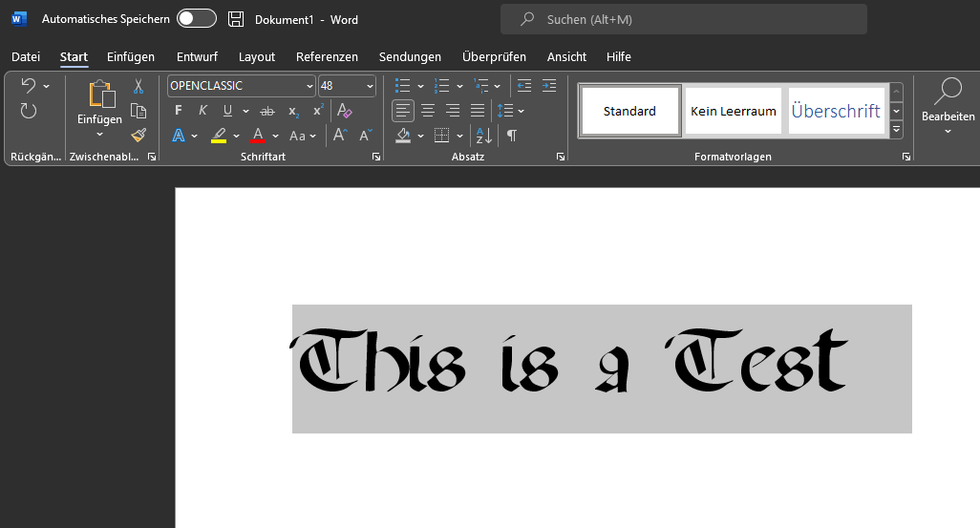Click the Cut scissors icon
Image resolution: width=980 pixels, height=528 pixels.
pos(138,86)
